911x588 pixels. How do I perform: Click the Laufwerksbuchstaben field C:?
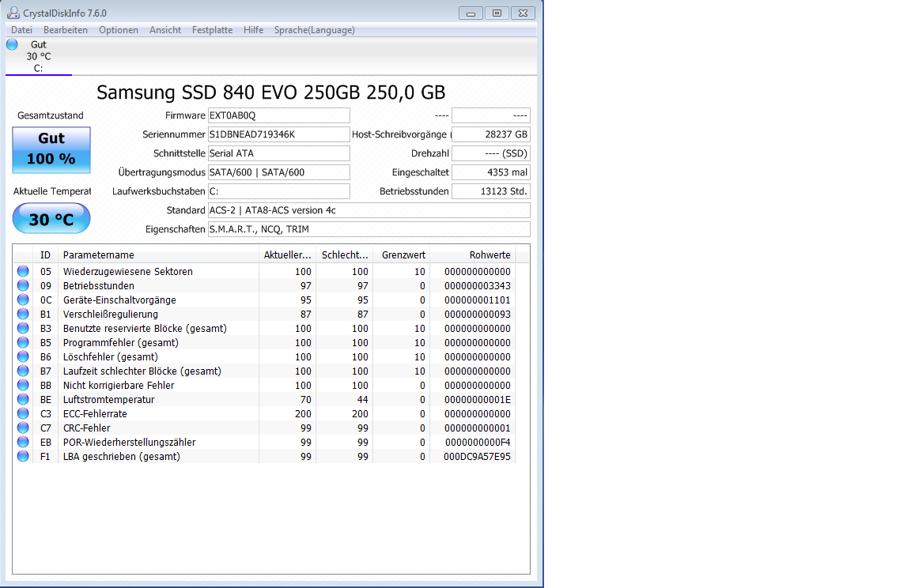point(279,191)
